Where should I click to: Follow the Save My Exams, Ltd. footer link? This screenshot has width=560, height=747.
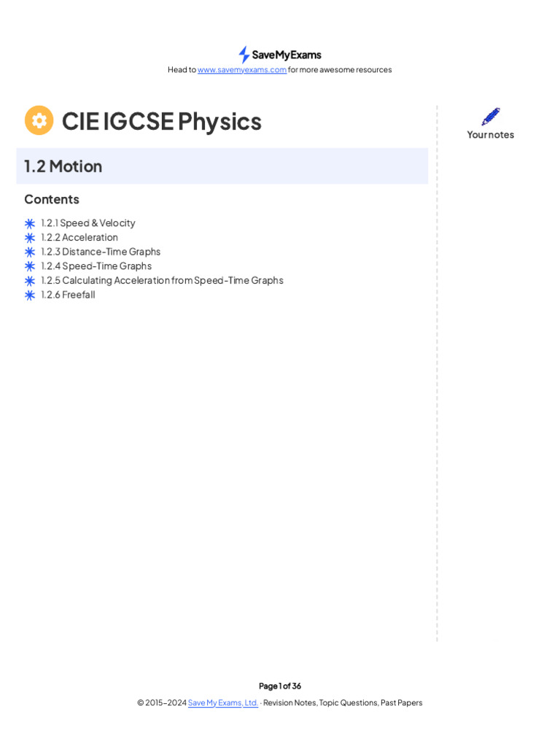coord(223,703)
